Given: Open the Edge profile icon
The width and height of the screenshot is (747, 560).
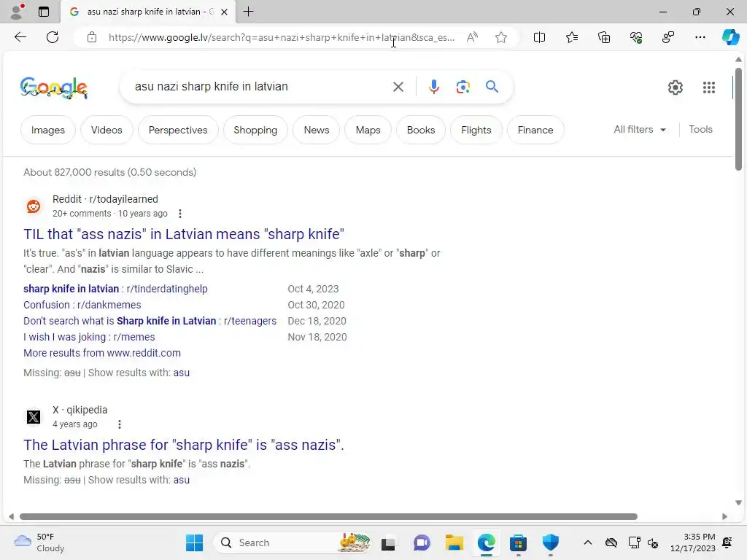Looking at the screenshot, I should pos(18,12).
